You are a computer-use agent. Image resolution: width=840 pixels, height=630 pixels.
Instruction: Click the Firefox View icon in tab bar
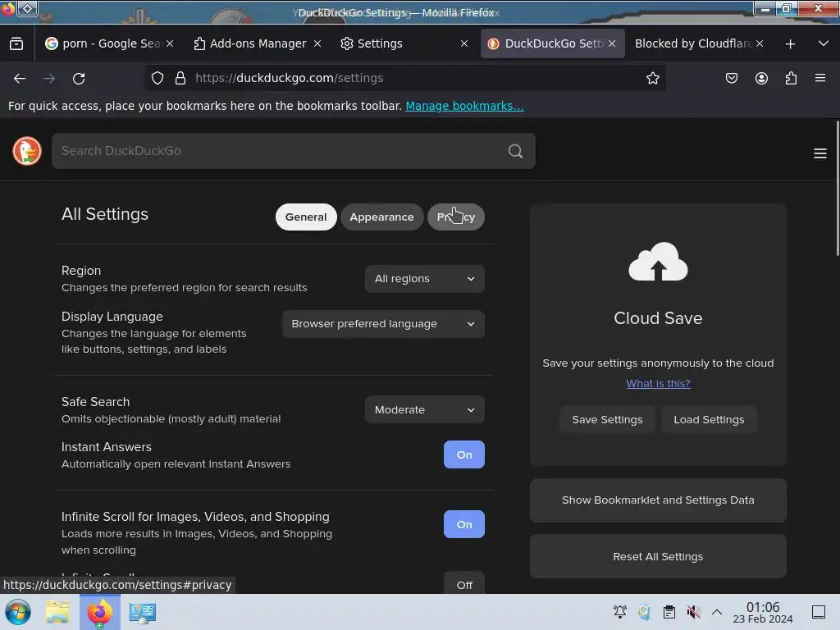pyautogui.click(x=16, y=43)
